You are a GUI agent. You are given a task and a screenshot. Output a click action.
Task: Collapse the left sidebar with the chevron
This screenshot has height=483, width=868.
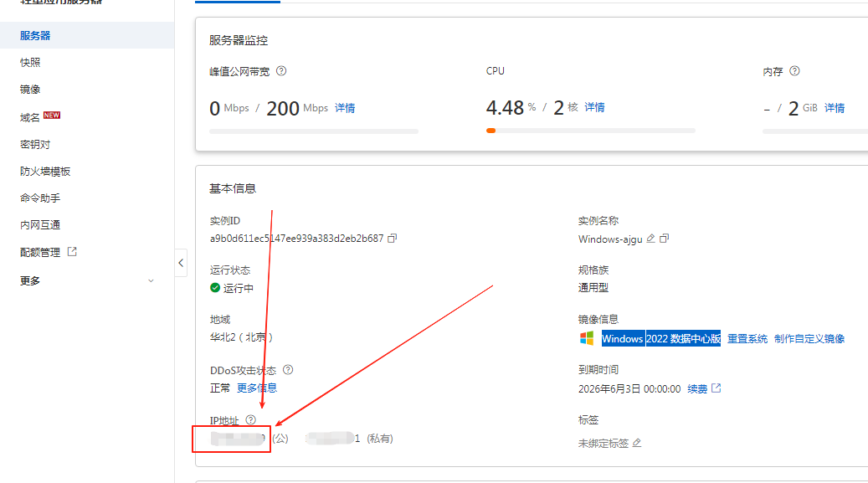coord(181,262)
